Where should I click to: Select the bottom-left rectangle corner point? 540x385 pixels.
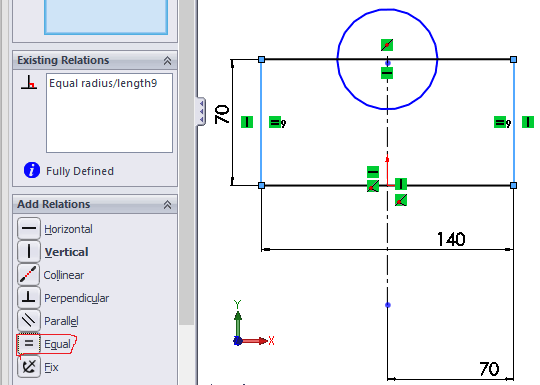(261, 186)
